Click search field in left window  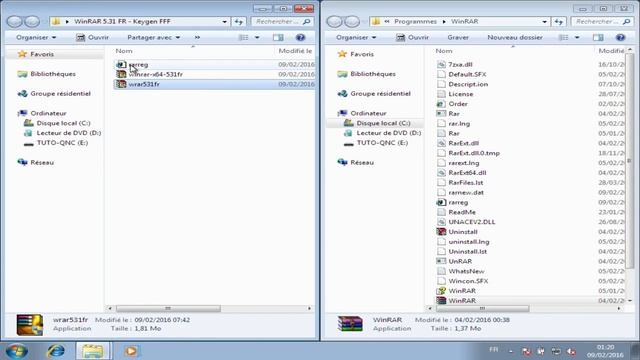tap(282, 21)
